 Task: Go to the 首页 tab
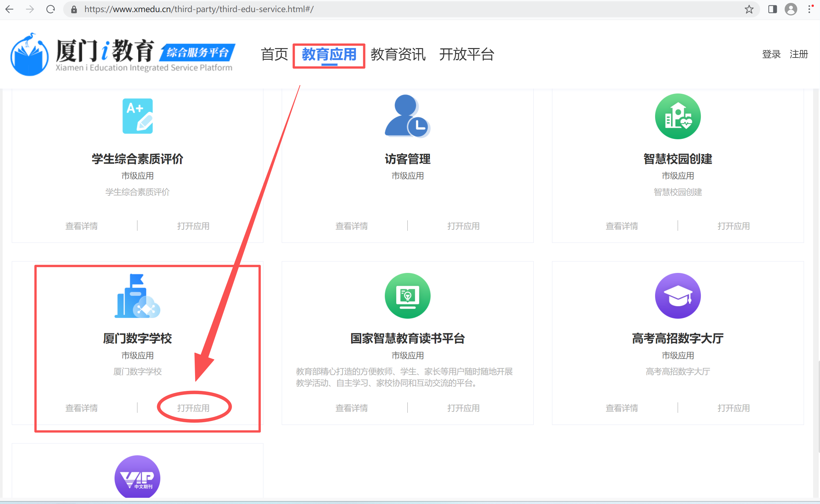pyautogui.click(x=274, y=54)
